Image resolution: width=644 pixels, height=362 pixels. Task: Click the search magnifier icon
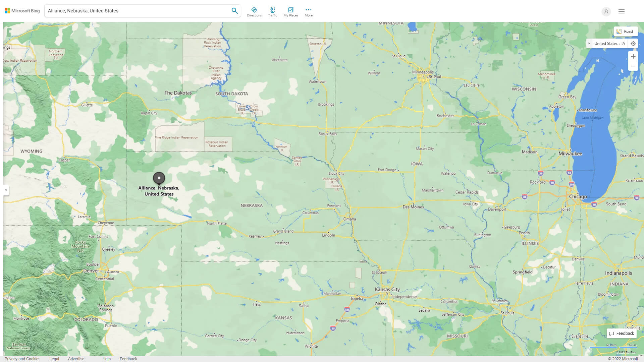pos(234,10)
